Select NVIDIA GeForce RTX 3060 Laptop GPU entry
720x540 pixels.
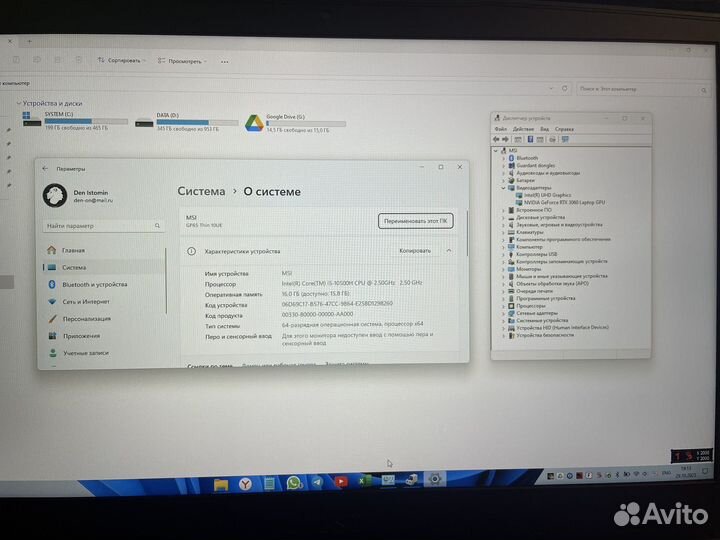(564, 202)
